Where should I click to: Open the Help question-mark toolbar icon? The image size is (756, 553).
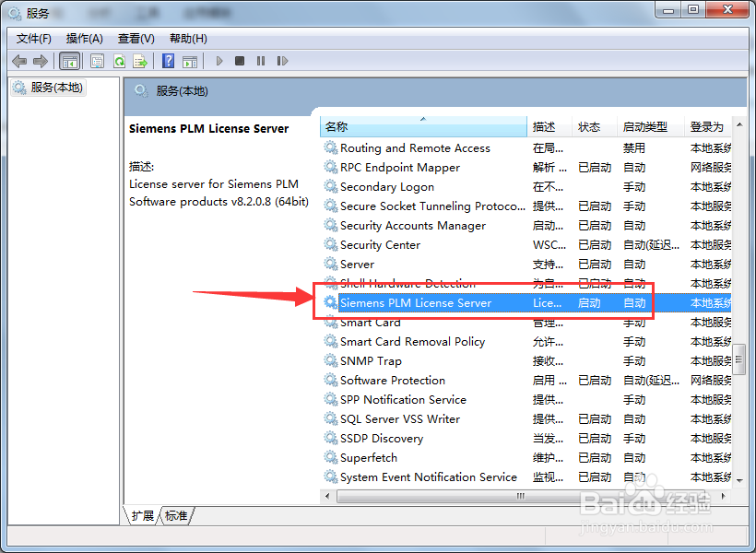click(x=169, y=61)
